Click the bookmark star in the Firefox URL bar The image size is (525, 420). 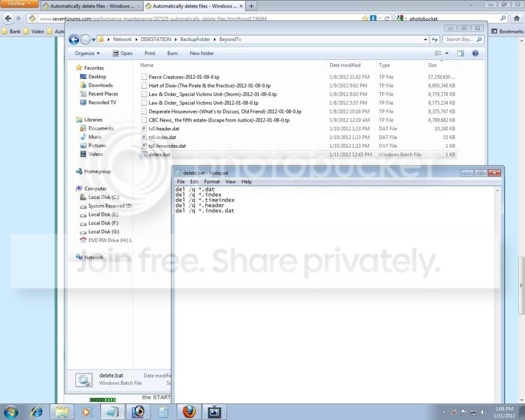coord(365,18)
